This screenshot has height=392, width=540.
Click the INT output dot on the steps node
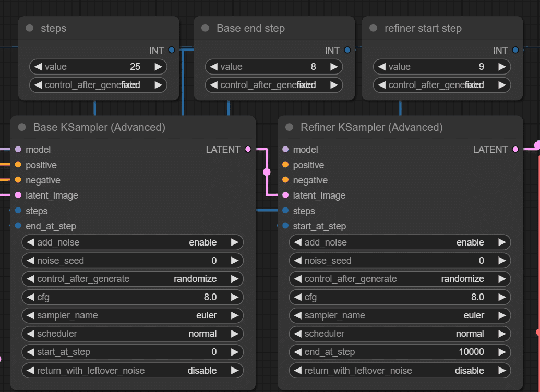[172, 50]
